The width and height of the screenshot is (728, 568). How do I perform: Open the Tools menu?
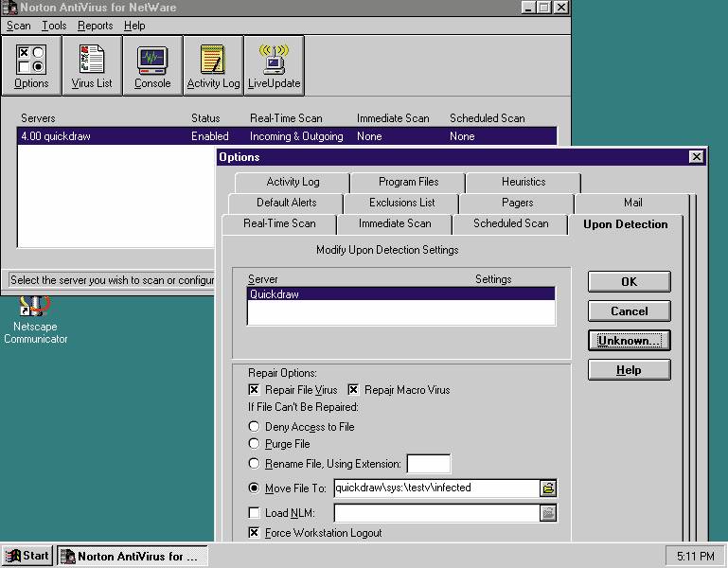(54, 26)
